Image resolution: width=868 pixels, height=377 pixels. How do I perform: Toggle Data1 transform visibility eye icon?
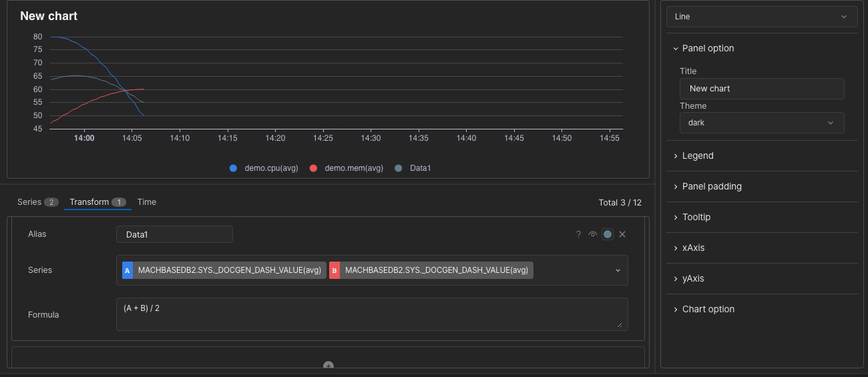click(592, 234)
